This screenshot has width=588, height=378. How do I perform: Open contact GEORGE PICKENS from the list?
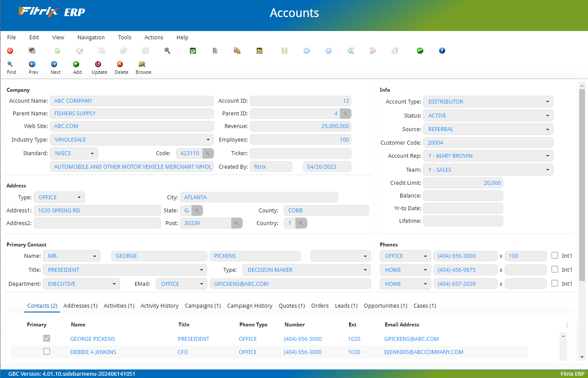click(x=92, y=339)
